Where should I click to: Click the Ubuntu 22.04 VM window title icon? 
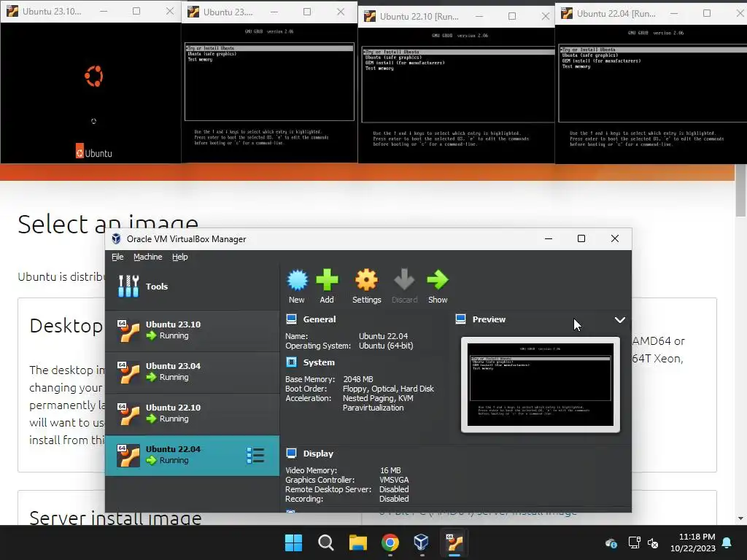click(566, 13)
